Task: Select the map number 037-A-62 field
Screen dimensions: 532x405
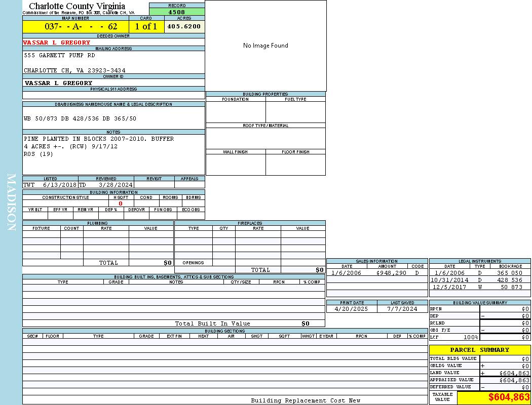Action: pos(75,26)
